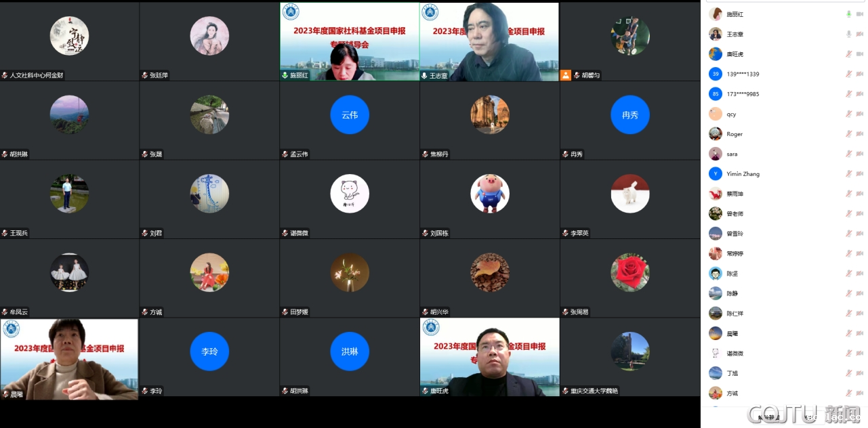Open 张闻易's rose avatar tile
The width and height of the screenshot is (868, 428).
click(629, 272)
